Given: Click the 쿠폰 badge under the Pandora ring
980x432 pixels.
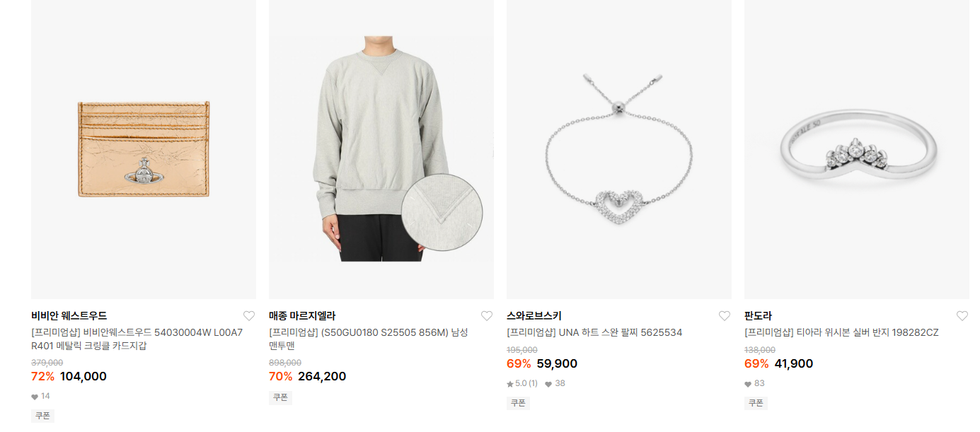Looking at the screenshot, I should tap(756, 403).
